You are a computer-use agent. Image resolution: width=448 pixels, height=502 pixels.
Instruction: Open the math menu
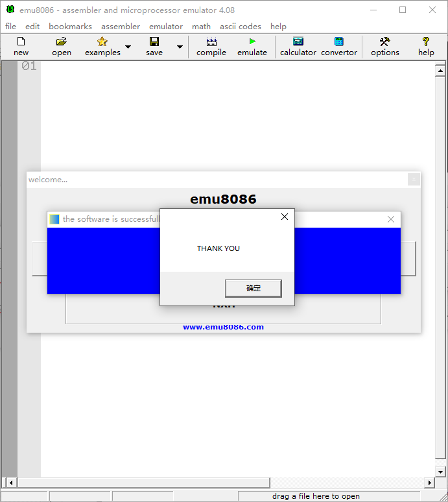201,26
